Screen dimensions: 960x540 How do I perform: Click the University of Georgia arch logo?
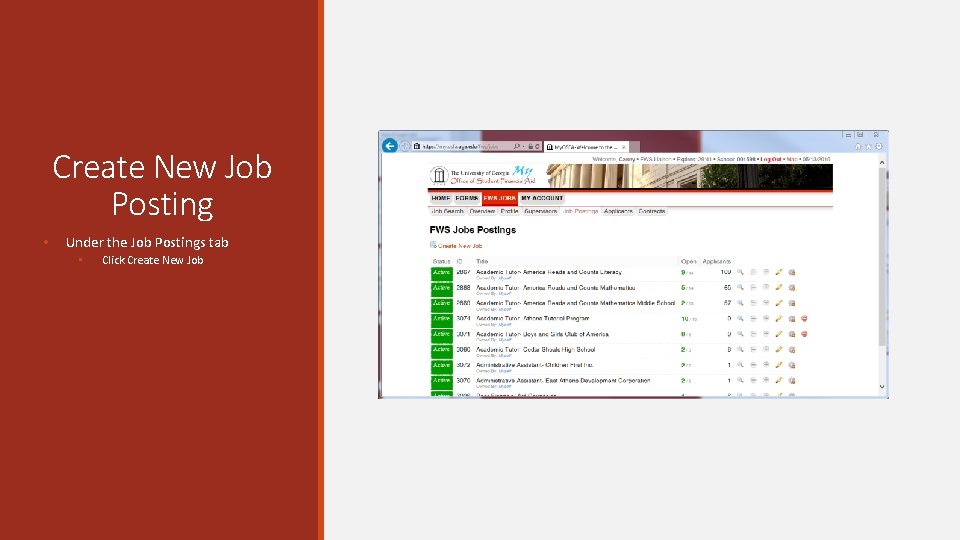pyautogui.click(x=438, y=176)
